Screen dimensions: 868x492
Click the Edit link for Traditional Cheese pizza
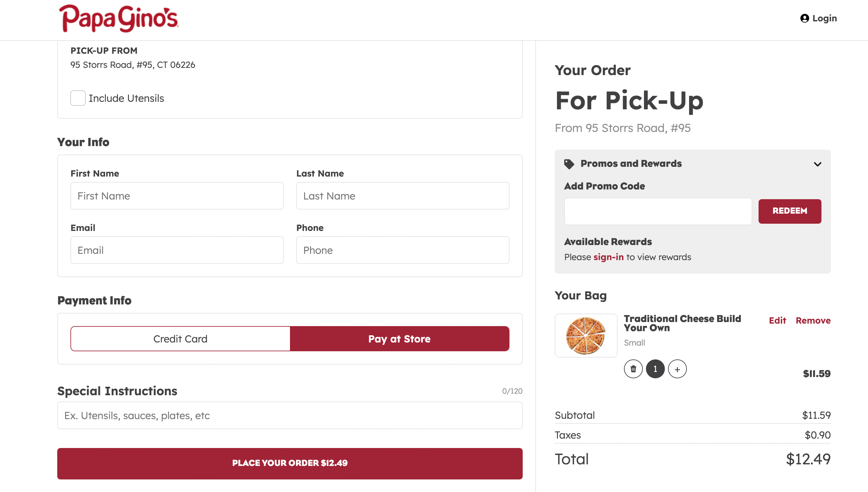click(777, 320)
